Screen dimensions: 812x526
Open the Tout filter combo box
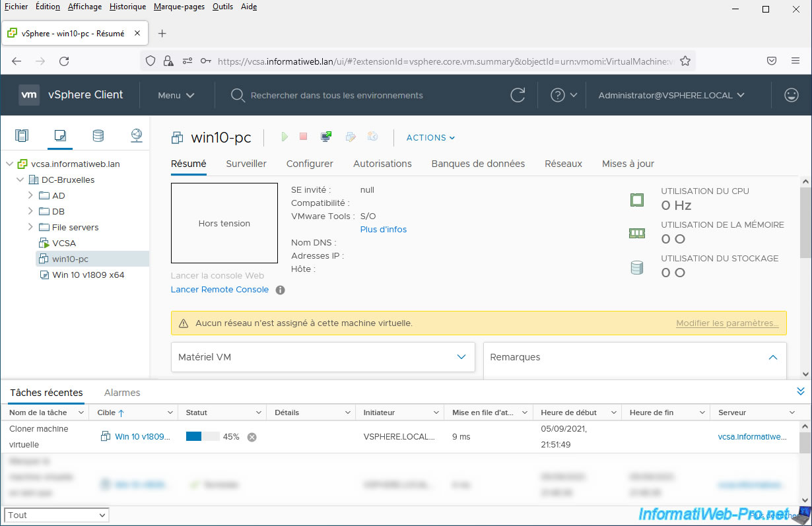[x=57, y=515]
